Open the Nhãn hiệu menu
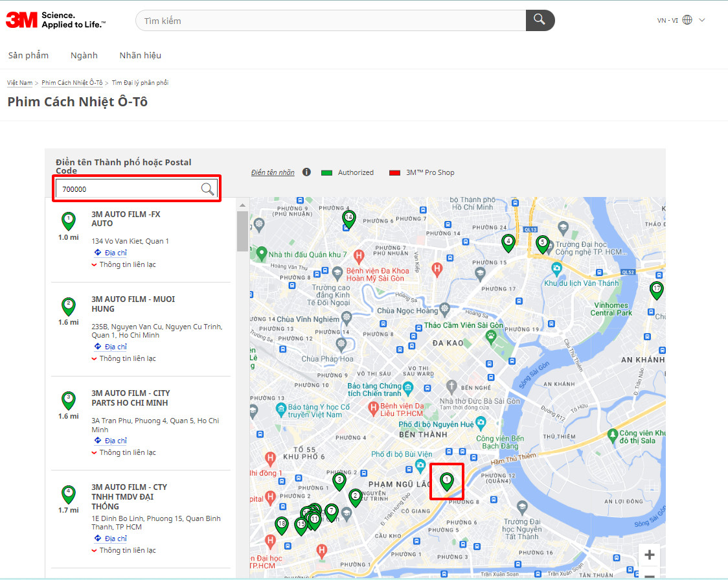728x580 pixels. click(x=140, y=55)
